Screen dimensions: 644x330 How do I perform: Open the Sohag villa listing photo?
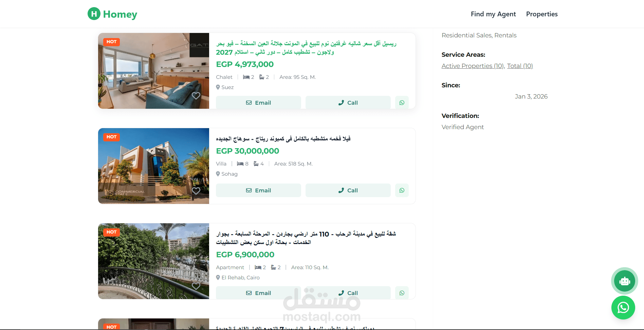153,166
